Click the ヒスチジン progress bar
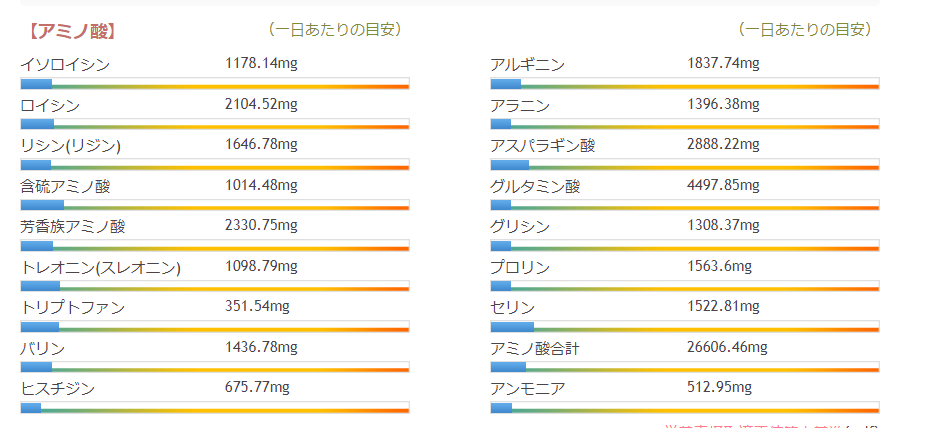Viewport: 934px width, 428px height. tap(215, 407)
